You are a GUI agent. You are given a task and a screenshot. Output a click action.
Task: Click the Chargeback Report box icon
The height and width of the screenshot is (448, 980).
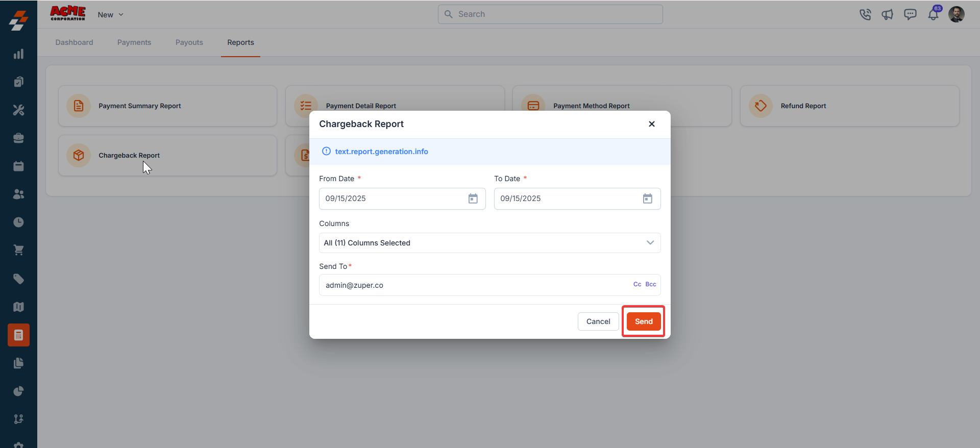coord(79,156)
